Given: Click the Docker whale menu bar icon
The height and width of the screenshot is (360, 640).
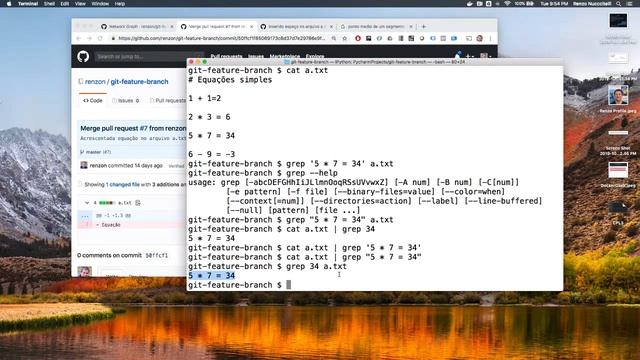Looking at the screenshot, I should (470, 4).
